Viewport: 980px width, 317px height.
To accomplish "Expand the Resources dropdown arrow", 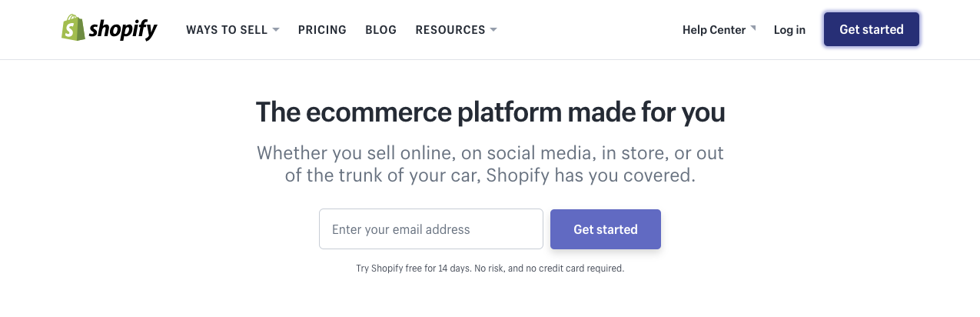I will pyautogui.click(x=493, y=30).
